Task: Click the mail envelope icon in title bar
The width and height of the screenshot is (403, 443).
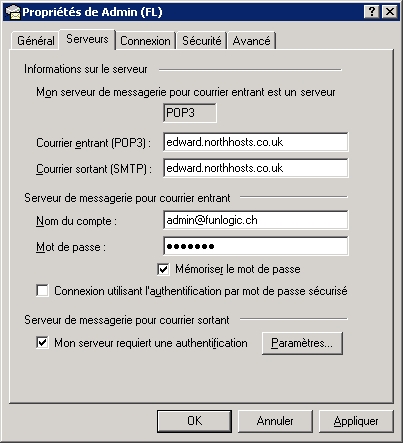Action: pos(13,12)
